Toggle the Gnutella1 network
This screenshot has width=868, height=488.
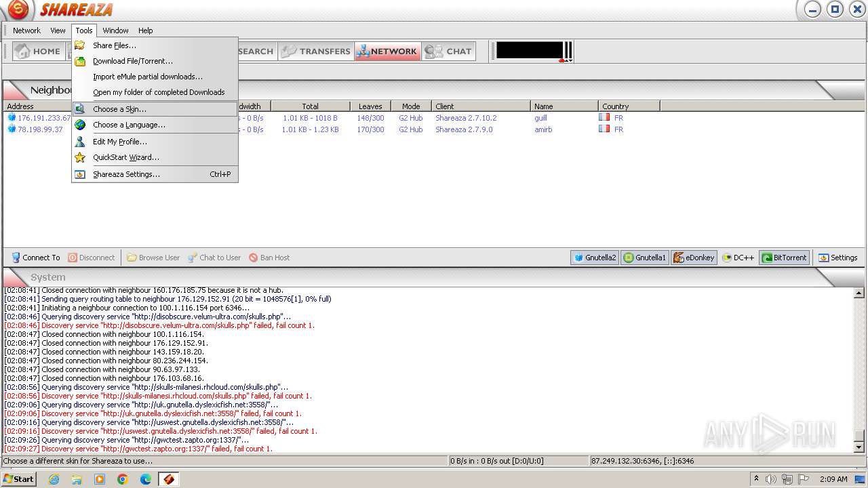click(645, 258)
